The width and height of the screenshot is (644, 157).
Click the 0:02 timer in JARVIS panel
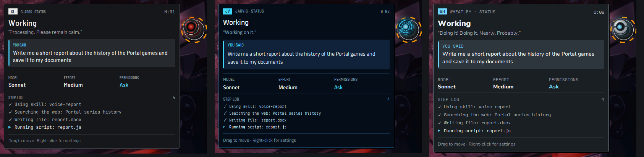point(385,11)
